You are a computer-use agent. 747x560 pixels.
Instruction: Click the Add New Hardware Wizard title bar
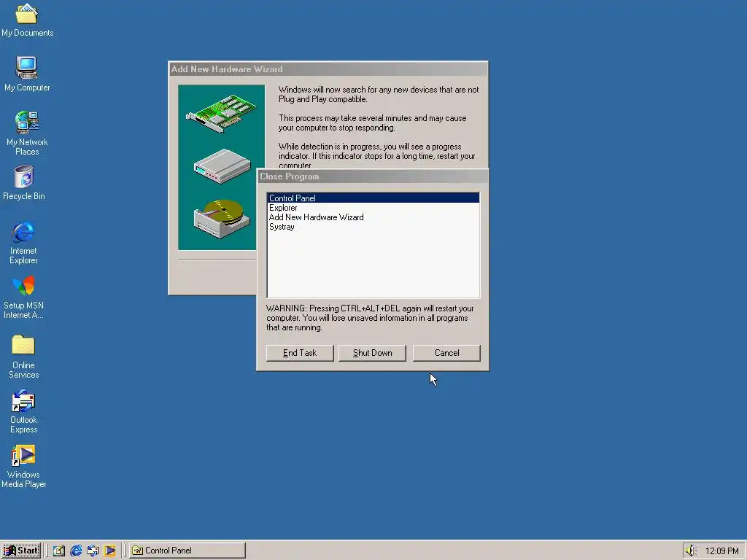pos(328,69)
